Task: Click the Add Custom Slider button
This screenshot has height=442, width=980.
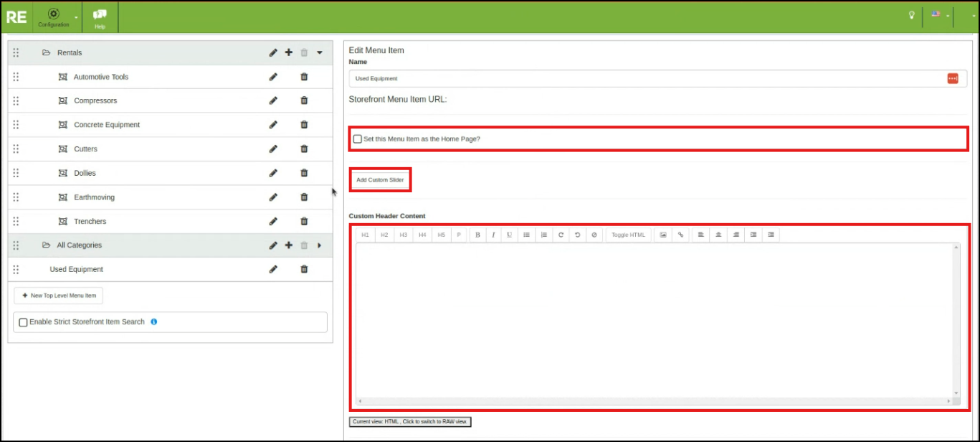Action: (380, 179)
